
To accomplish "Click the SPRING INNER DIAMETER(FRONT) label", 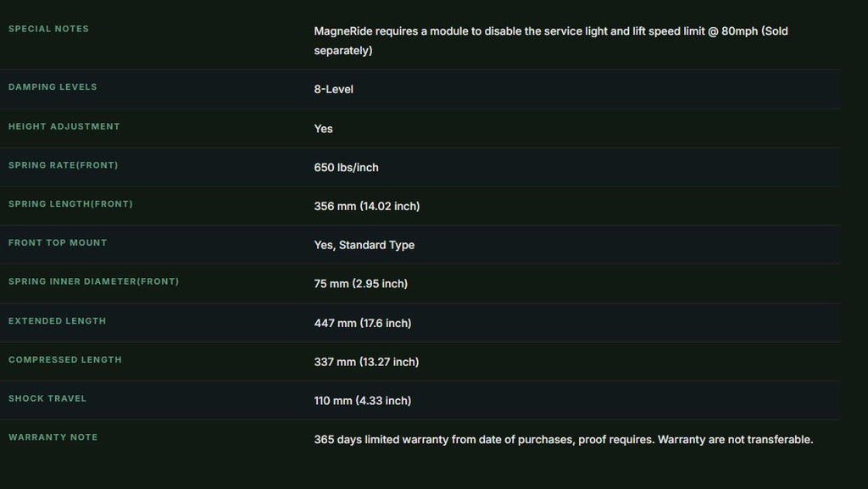I will pos(93,281).
